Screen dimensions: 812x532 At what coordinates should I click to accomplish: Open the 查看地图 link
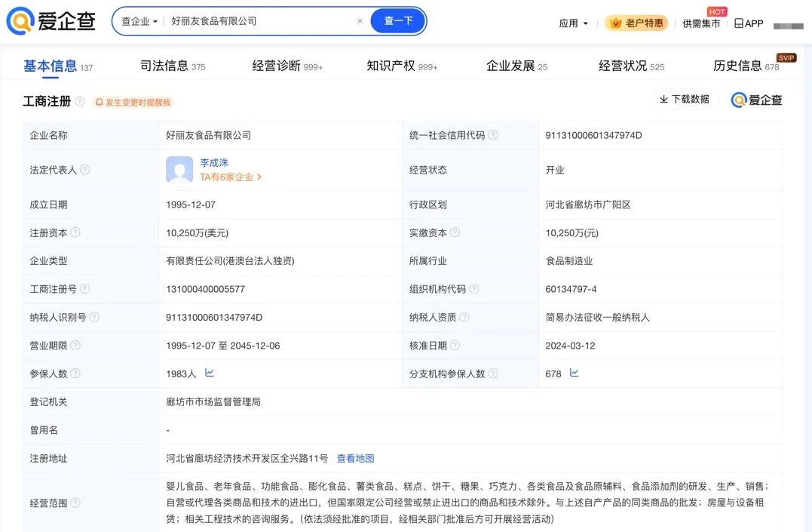click(355, 458)
